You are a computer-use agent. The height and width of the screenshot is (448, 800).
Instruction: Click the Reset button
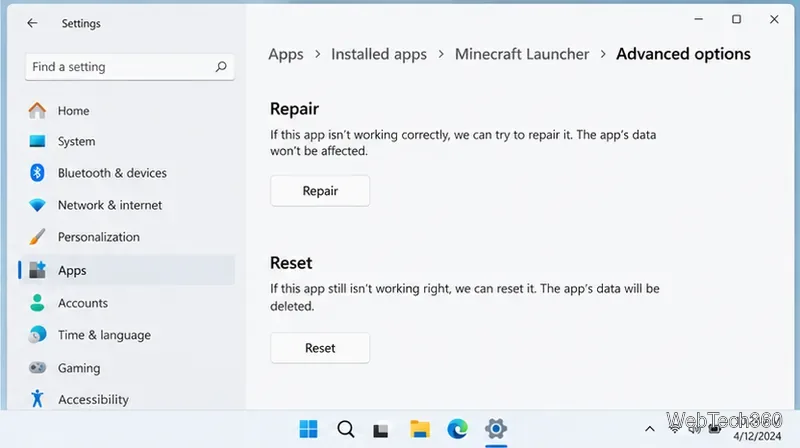[x=320, y=348]
